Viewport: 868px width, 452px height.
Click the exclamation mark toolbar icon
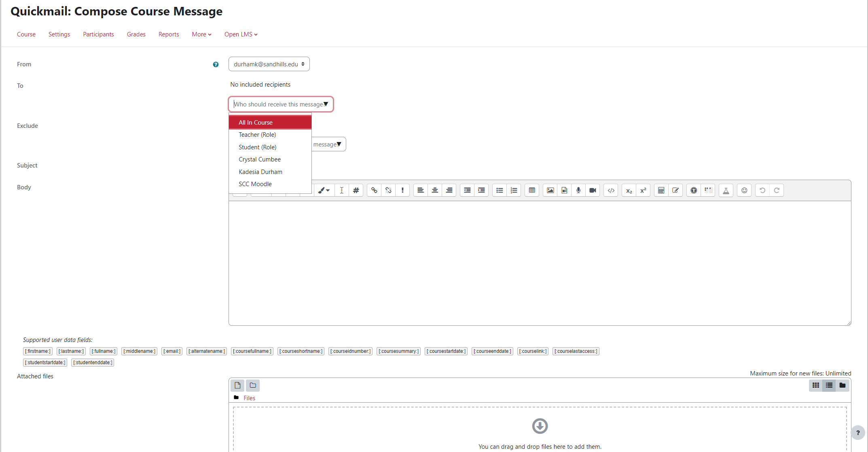402,190
